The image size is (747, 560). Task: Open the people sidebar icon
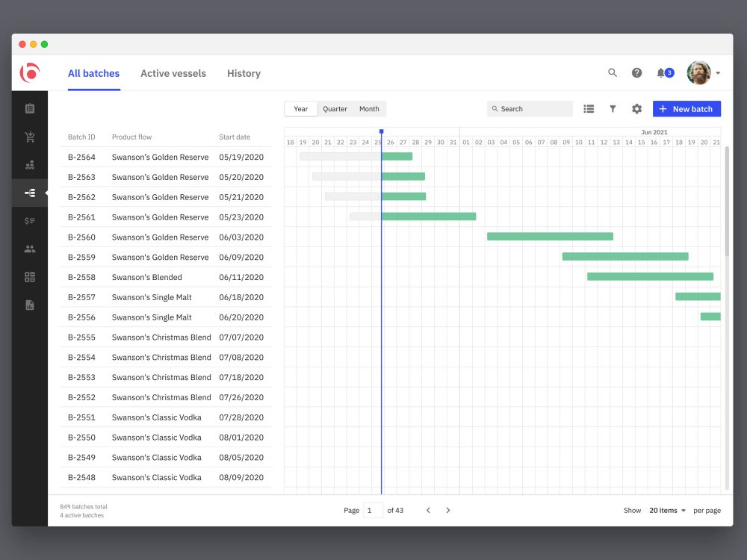pyautogui.click(x=30, y=249)
